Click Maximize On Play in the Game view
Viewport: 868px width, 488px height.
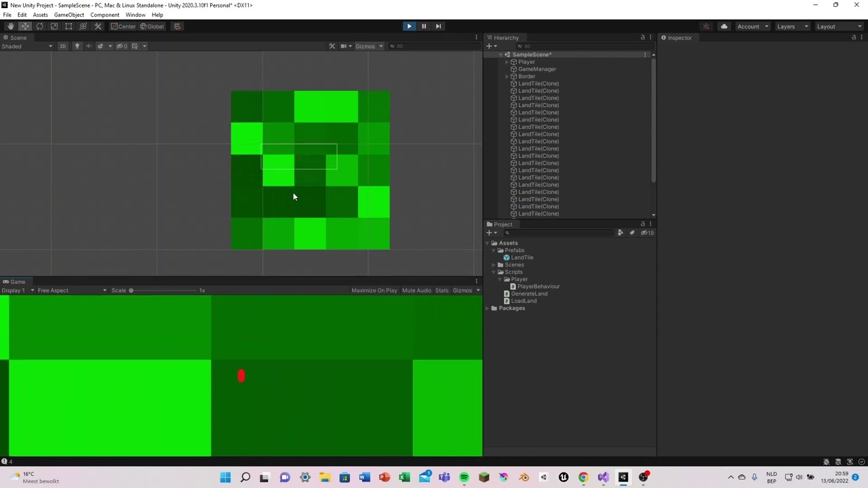(x=374, y=290)
